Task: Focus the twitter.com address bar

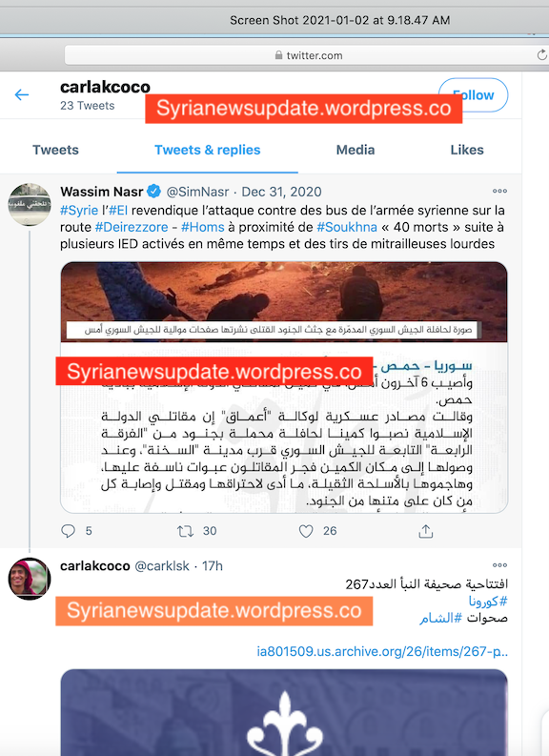Action: tap(309, 55)
